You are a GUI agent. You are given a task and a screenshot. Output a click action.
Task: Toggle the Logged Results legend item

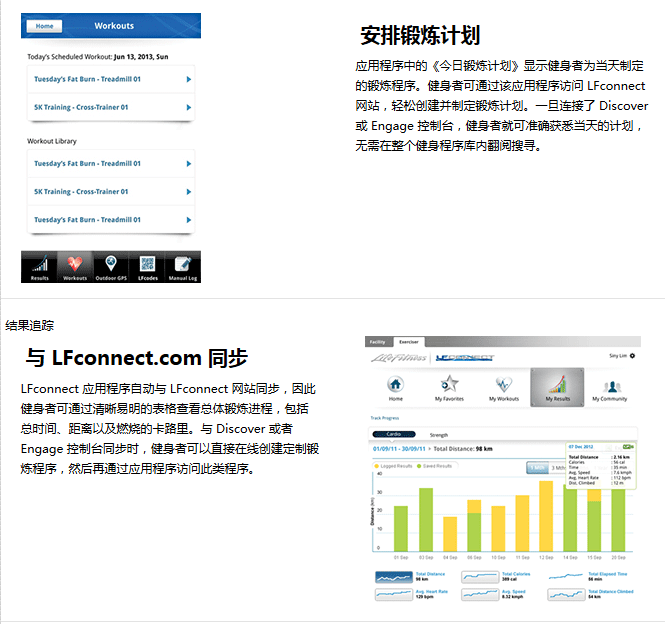click(398, 466)
